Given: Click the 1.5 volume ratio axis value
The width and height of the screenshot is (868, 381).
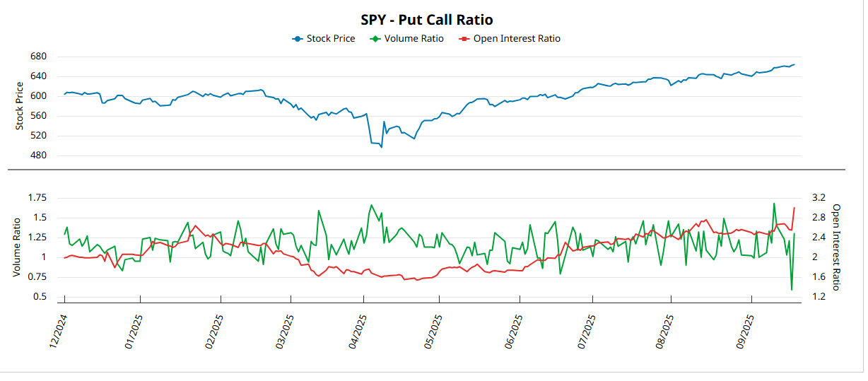Looking at the screenshot, I should [39, 217].
